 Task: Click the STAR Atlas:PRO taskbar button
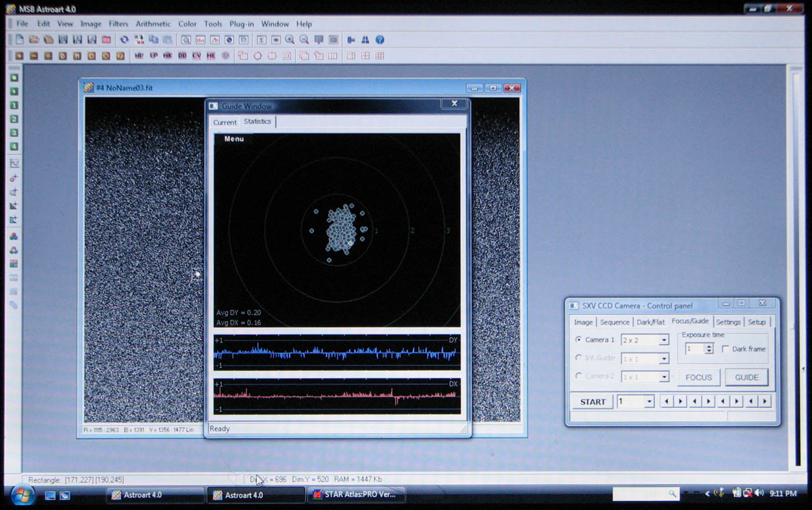click(356, 494)
